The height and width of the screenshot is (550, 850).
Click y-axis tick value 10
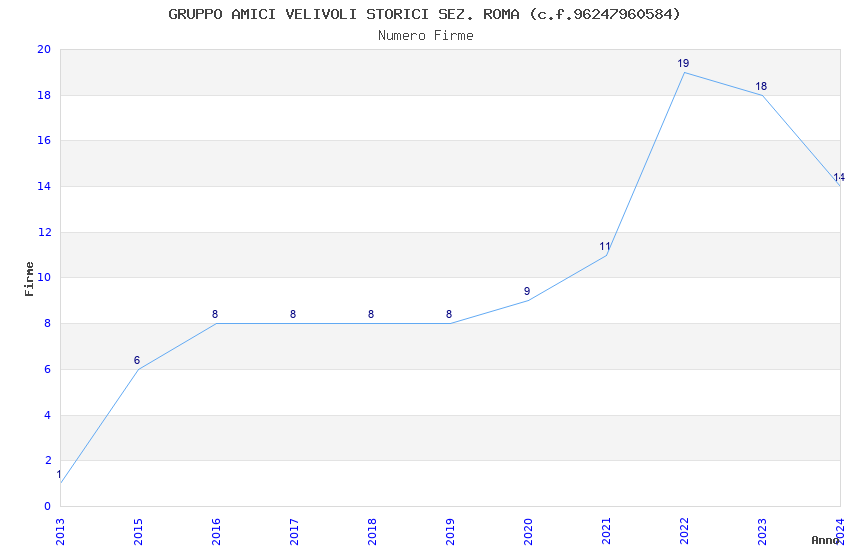coord(44,277)
